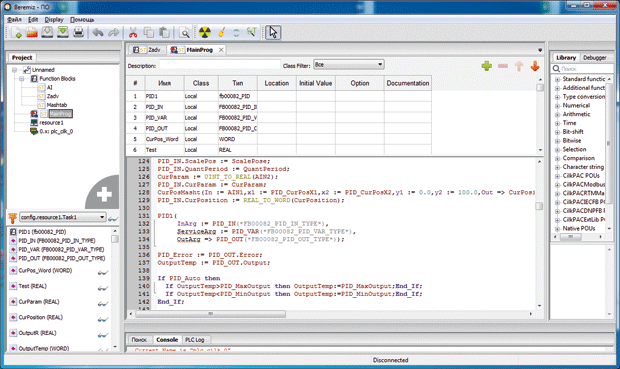The image size is (620, 369).
Task: Click the Save As green arrow icon
Action: 63,32
